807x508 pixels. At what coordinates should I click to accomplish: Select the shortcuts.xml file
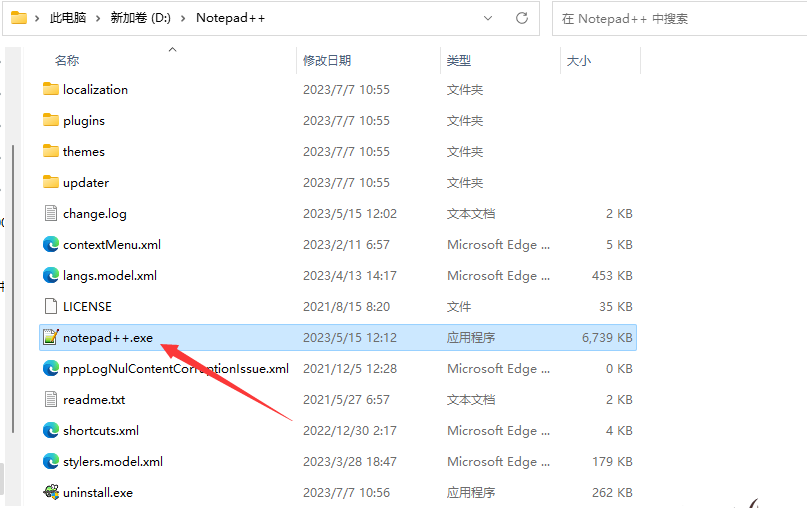101,430
